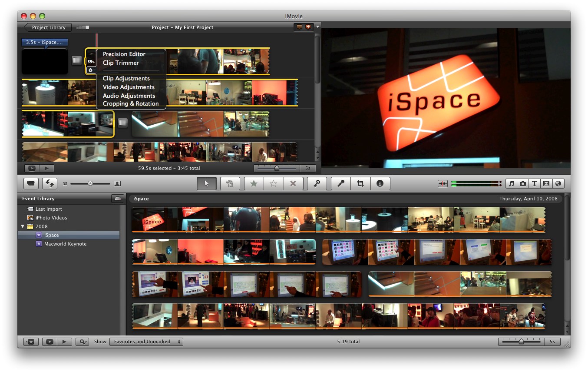This screenshot has width=588, height=372.
Task: Open the camera import window
Action: pos(31,183)
